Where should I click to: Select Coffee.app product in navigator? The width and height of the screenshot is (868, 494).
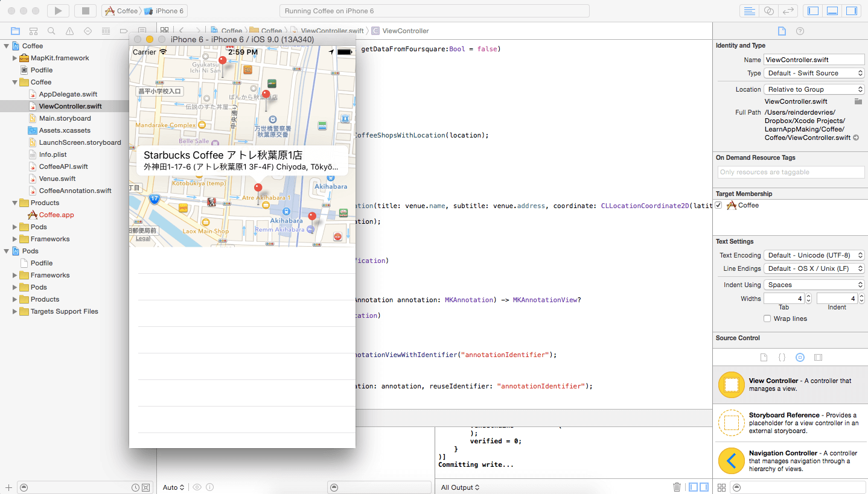coord(56,215)
